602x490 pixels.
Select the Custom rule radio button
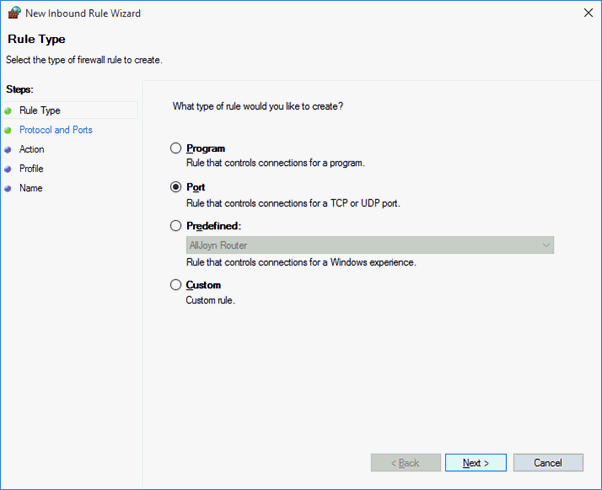pos(175,285)
